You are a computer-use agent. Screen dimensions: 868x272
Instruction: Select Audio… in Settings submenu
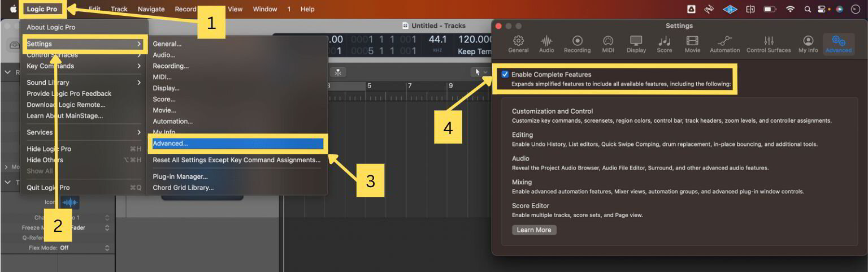237,55
